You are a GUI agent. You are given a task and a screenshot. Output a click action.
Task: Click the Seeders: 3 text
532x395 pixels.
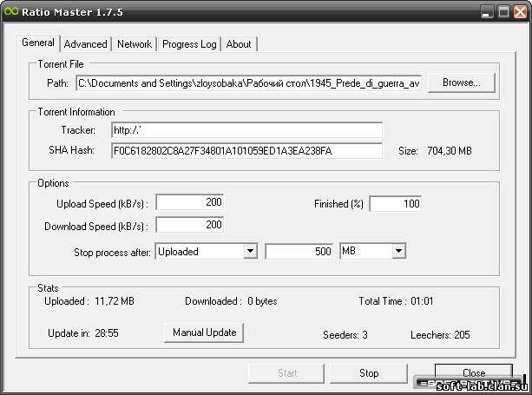[x=345, y=335]
